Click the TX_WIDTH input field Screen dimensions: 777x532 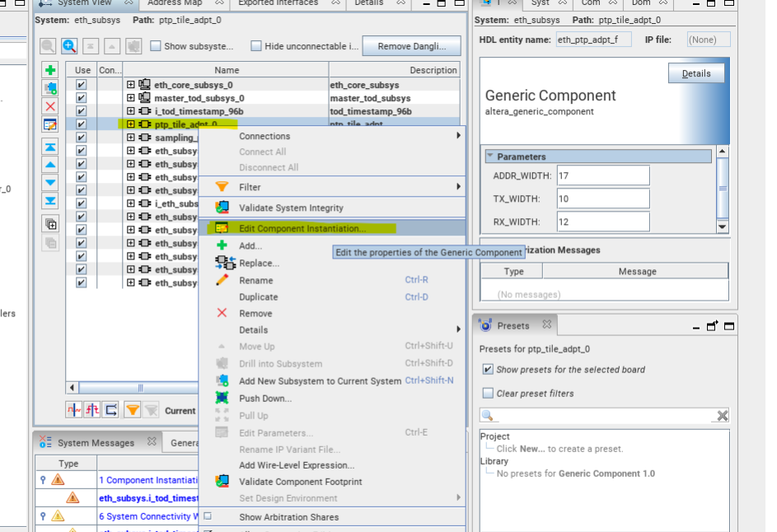pos(603,198)
